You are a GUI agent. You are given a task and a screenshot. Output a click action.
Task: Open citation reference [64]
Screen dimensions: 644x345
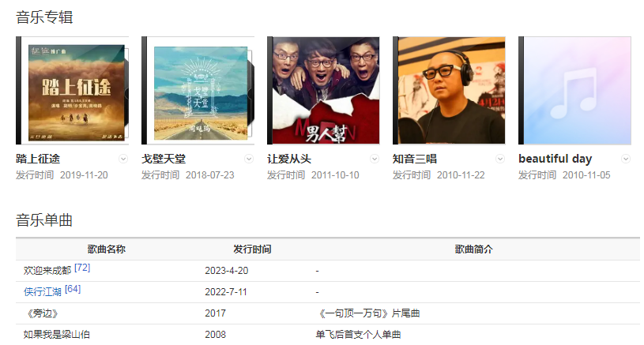click(73, 289)
